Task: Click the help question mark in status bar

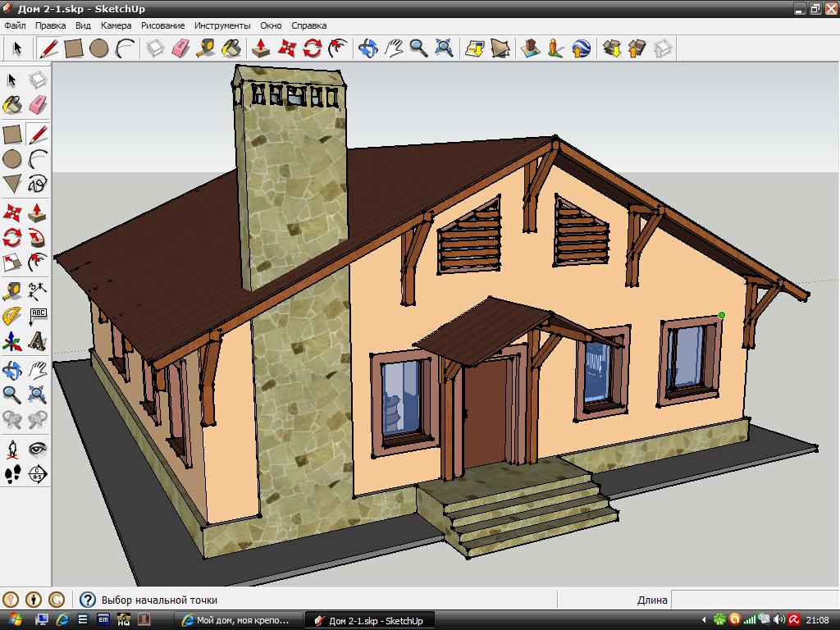Action: (87, 600)
